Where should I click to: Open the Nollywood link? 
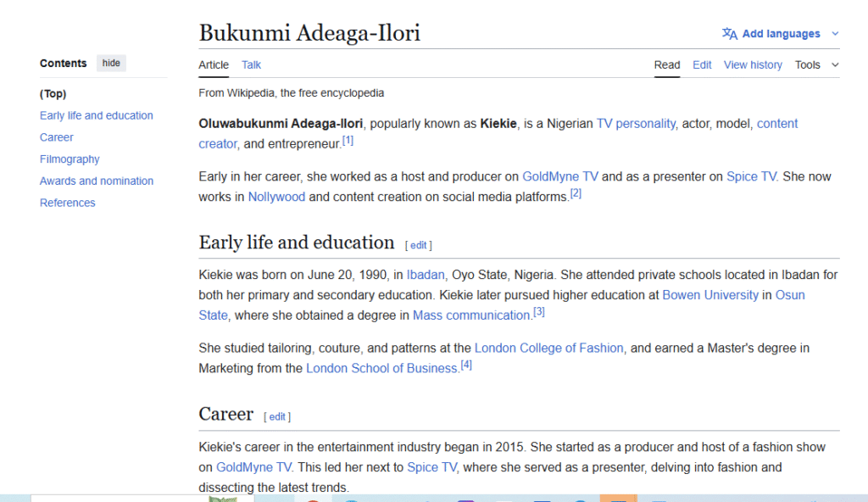click(276, 197)
